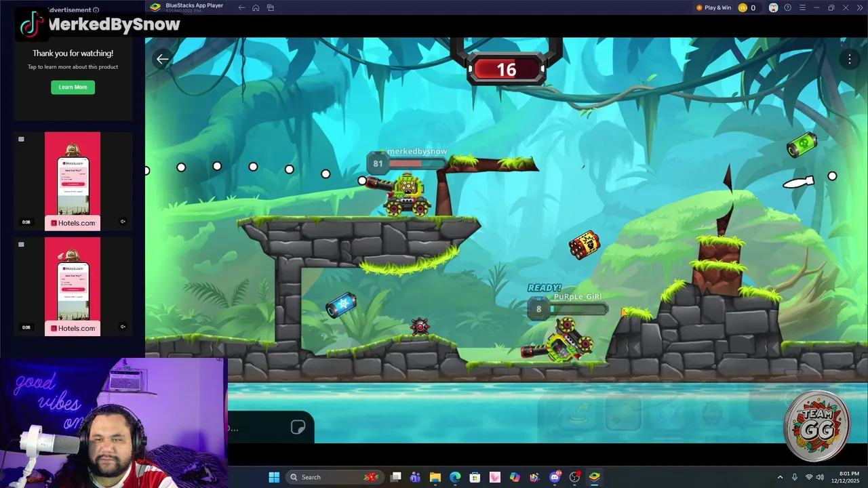Open Task View on the taskbar

(x=396, y=477)
